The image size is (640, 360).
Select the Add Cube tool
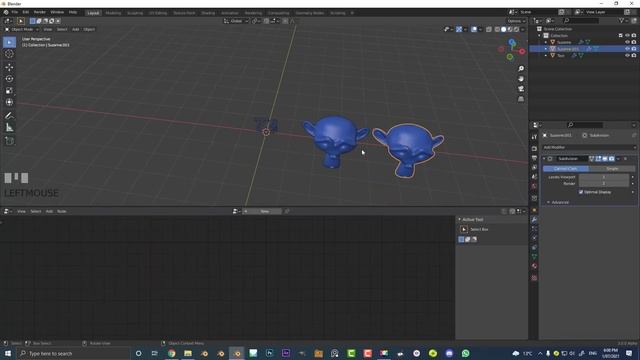point(9,141)
